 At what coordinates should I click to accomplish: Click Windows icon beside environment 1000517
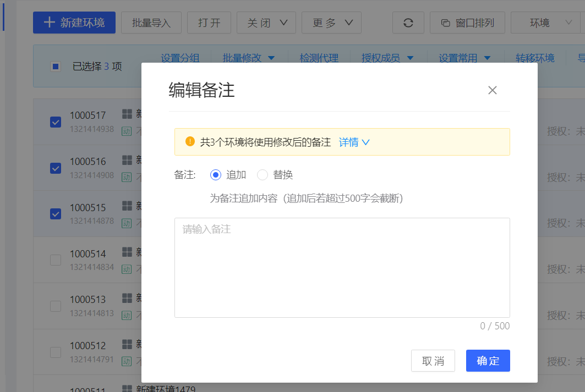(x=127, y=114)
